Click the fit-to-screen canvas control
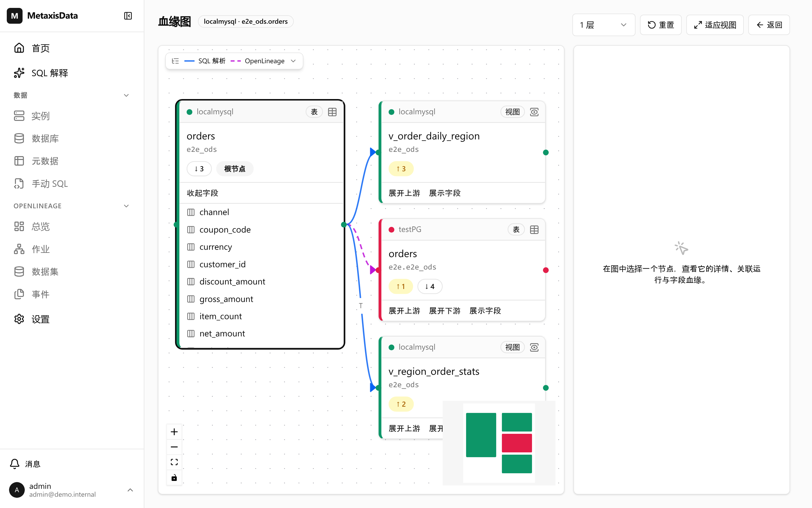Image resolution: width=812 pixels, height=508 pixels. click(x=174, y=462)
